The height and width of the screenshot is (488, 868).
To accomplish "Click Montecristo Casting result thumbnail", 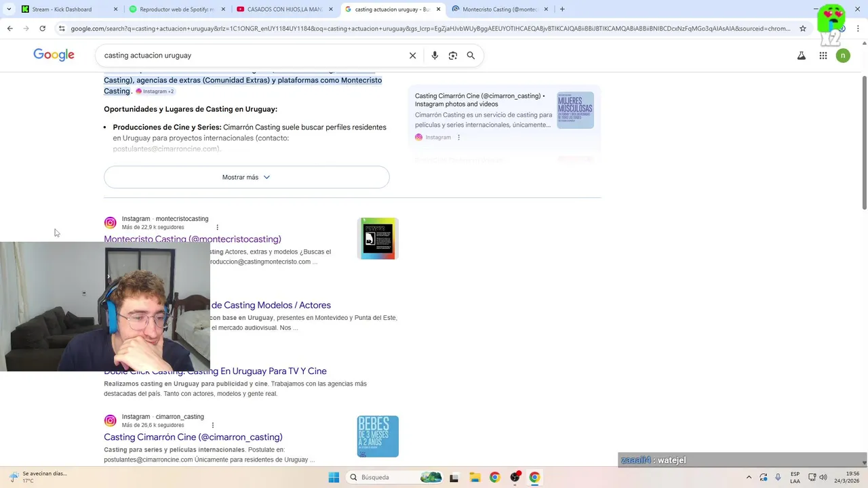I will (378, 239).
